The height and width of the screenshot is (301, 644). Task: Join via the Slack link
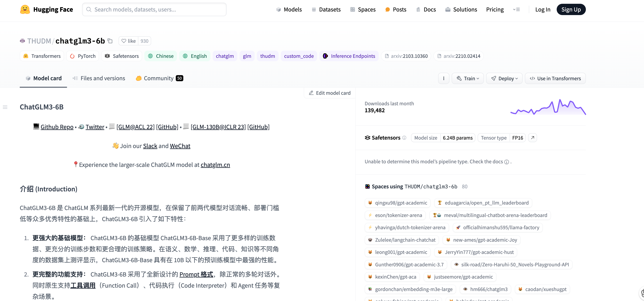150,146
